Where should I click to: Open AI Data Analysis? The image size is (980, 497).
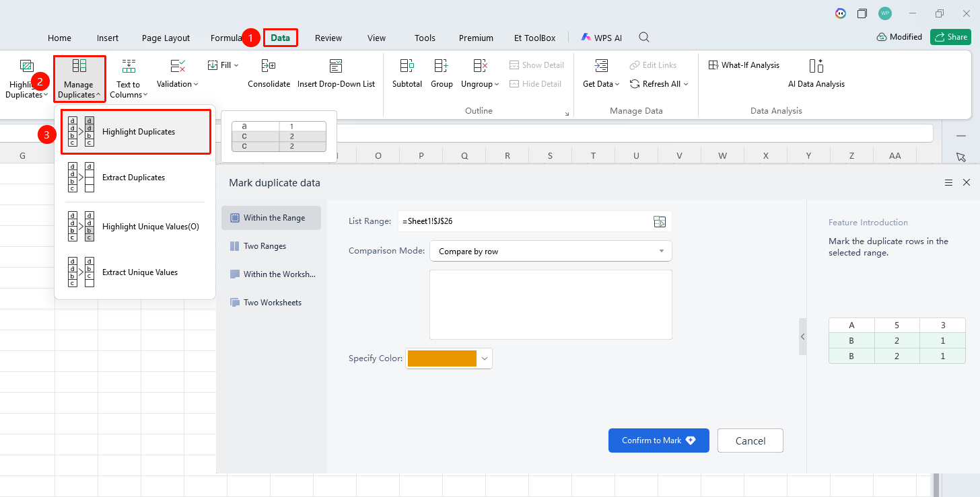tap(816, 74)
